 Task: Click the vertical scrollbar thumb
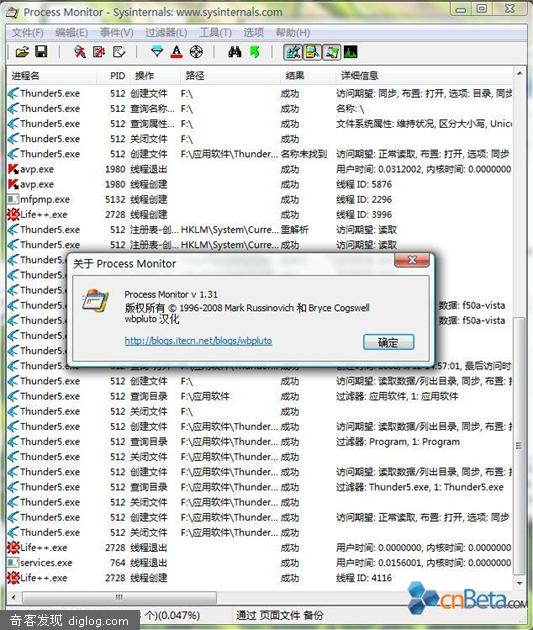519,445
